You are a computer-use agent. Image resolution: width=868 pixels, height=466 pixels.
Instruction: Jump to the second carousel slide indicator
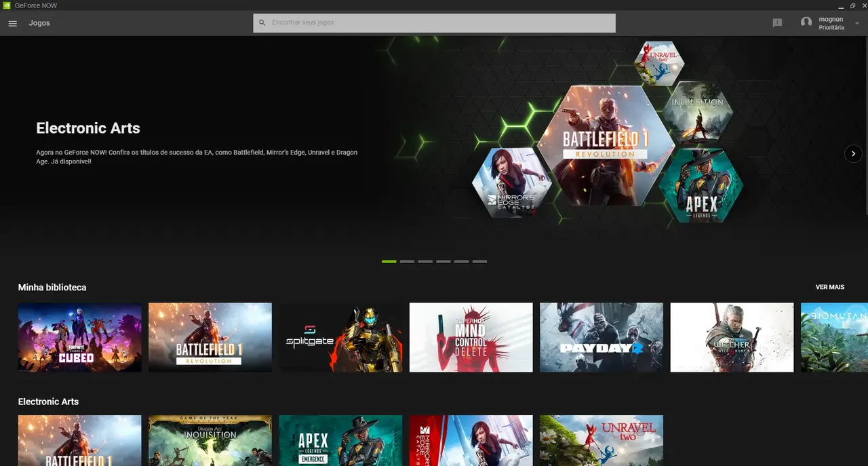click(407, 261)
